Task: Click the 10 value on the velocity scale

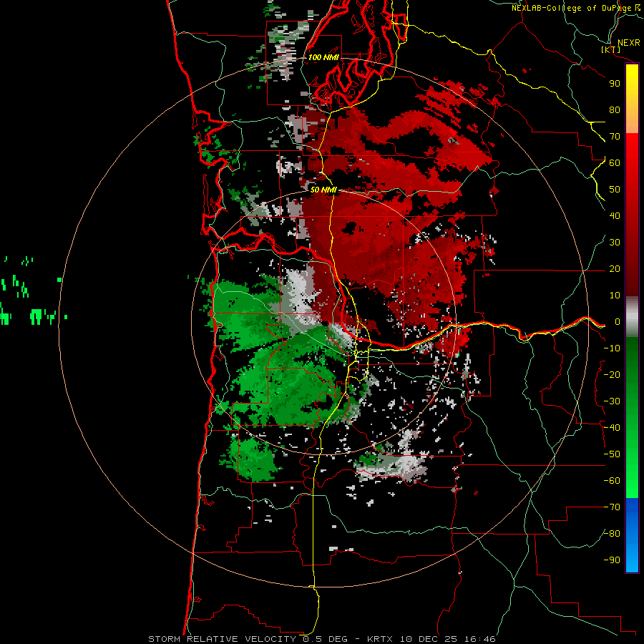Action: tap(615, 296)
